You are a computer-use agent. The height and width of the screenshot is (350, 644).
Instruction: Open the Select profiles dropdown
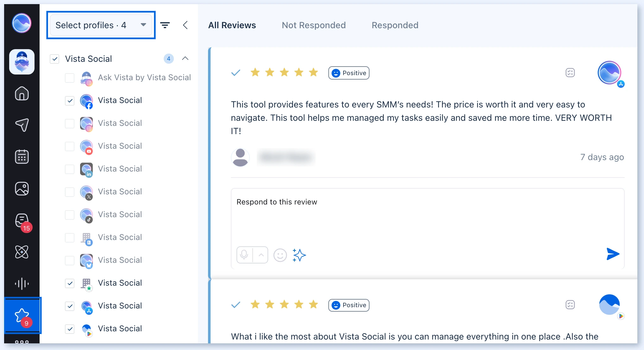(101, 25)
